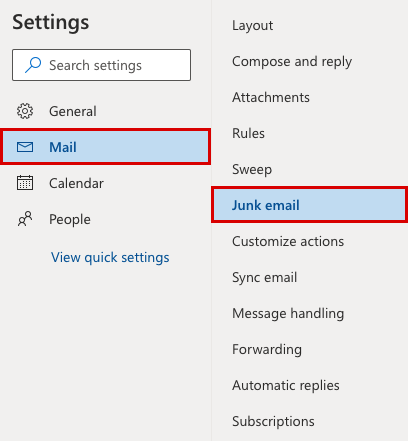Screen dimensions: 408x441
Task: Select the Mail settings category
Action: tap(105, 147)
